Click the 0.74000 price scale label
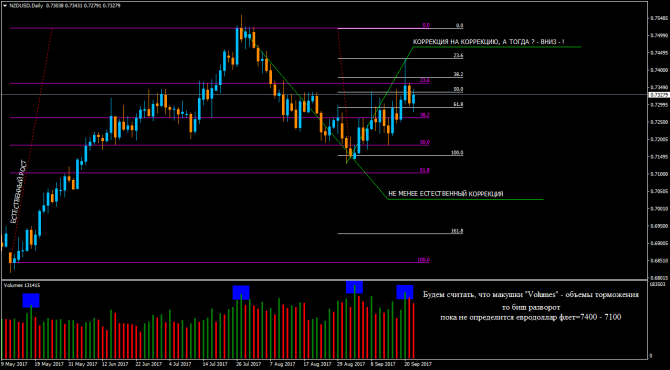This screenshot has height=370, width=670. point(658,70)
